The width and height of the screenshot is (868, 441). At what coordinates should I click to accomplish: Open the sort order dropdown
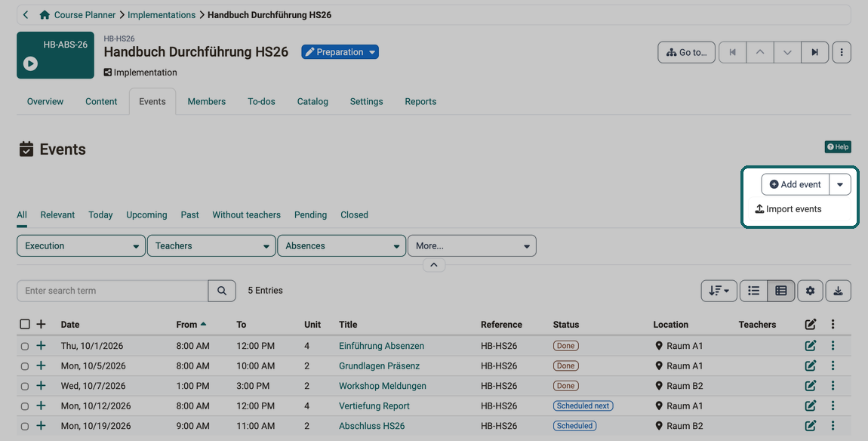coord(719,290)
